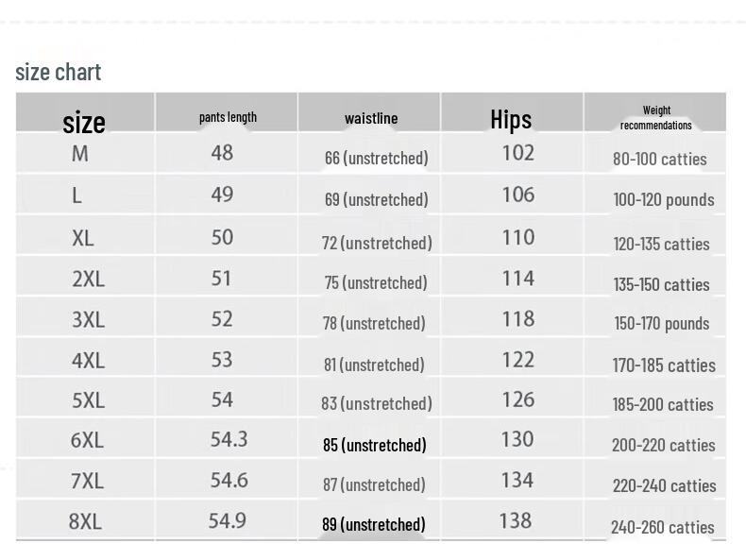
Task: Select the M size row label
Action: 80,154
